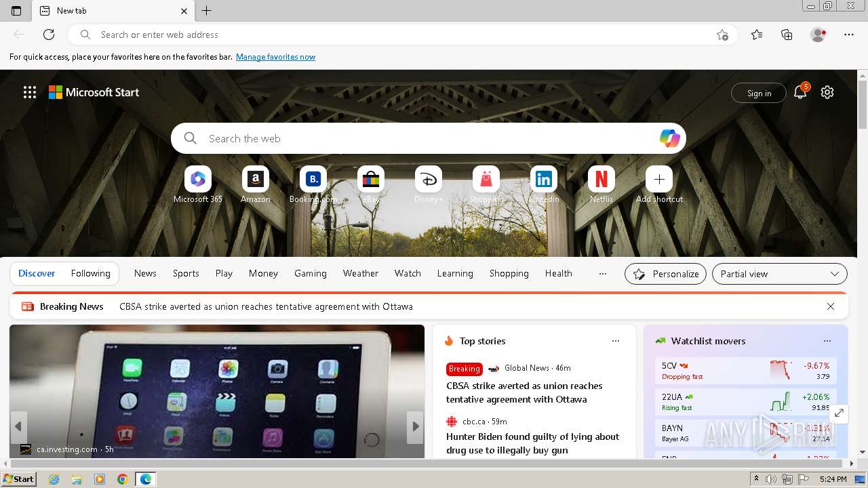
Task: Open Edge Settings and more menu
Action: pos(849,35)
